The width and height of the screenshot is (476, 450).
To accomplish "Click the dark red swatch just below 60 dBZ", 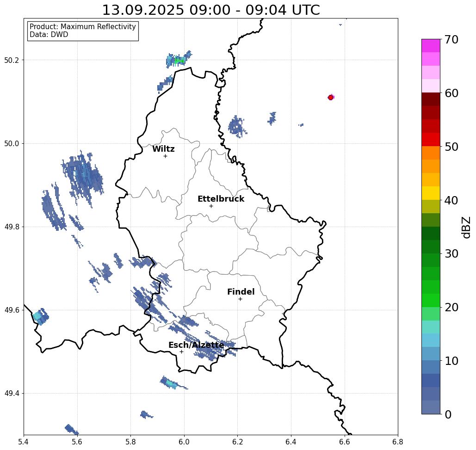I will tap(431, 99).
